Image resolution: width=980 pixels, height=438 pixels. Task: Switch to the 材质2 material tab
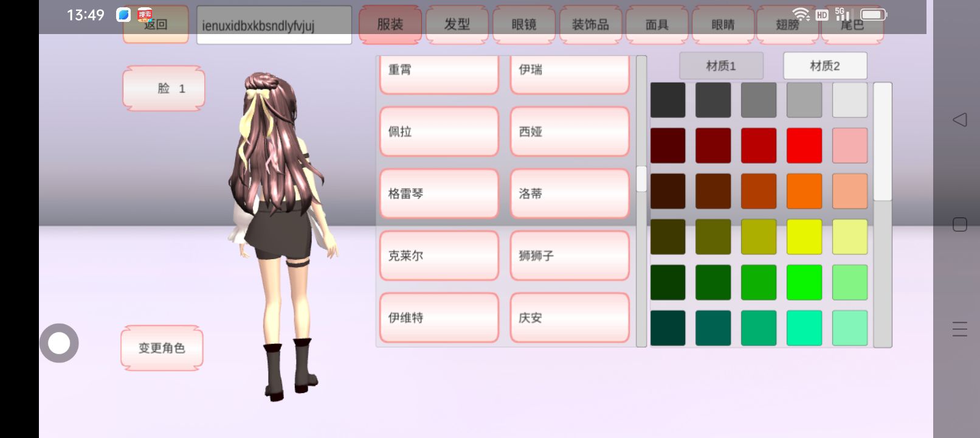pyautogui.click(x=824, y=66)
